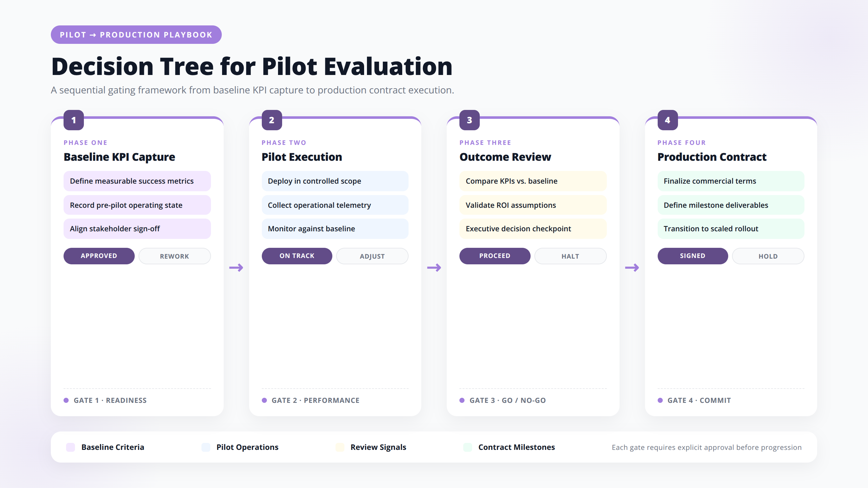868x488 pixels.
Task: Click Baseline Criteria legend swatch
Action: coord(71,447)
